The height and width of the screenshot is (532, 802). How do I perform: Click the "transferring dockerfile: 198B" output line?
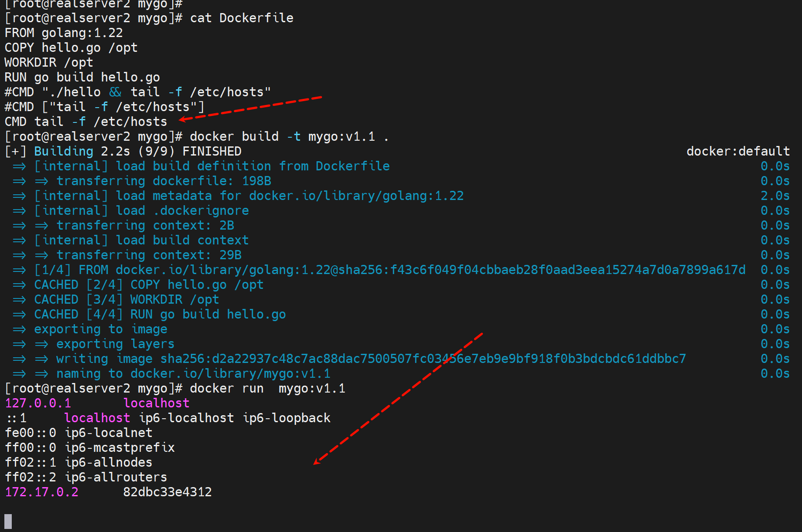[x=164, y=181]
